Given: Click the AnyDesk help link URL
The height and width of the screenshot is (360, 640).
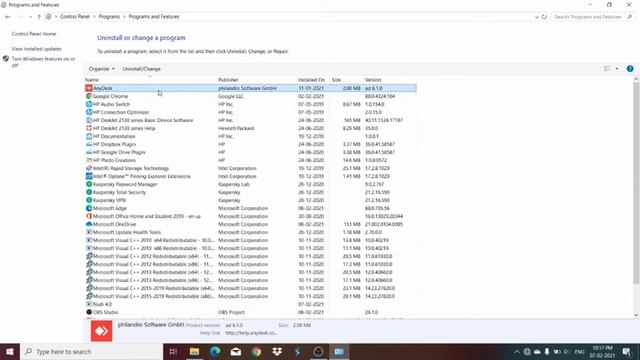Looking at the screenshot, I should [251, 333].
